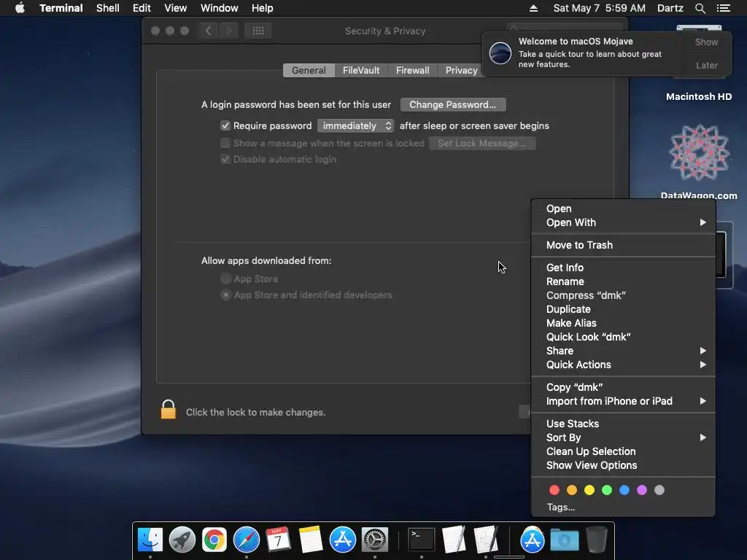The image size is (747, 560).
Task: Switch to the Privacy tab
Action: pos(461,70)
